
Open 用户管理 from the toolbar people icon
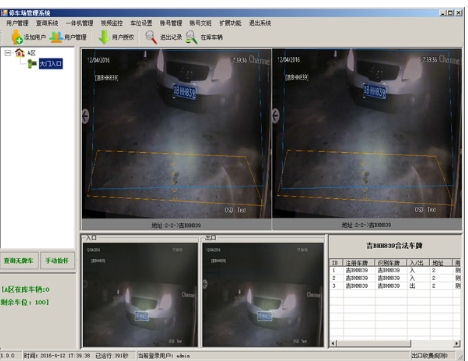[56, 37]
